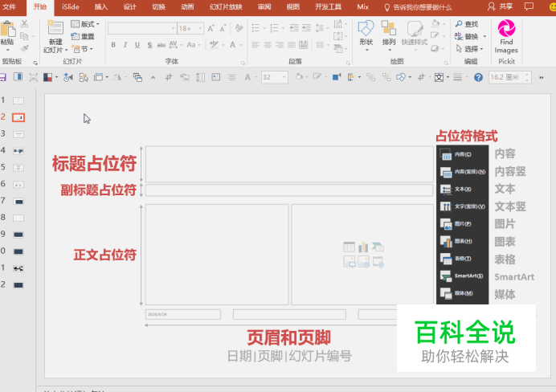Select slide 4 thumbnail
The image size is (556, 392).
point(18,151)
